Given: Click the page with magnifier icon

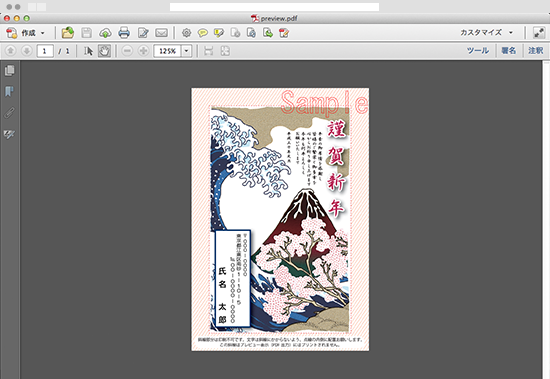Looking at the screenshot, I should (251, 33).
